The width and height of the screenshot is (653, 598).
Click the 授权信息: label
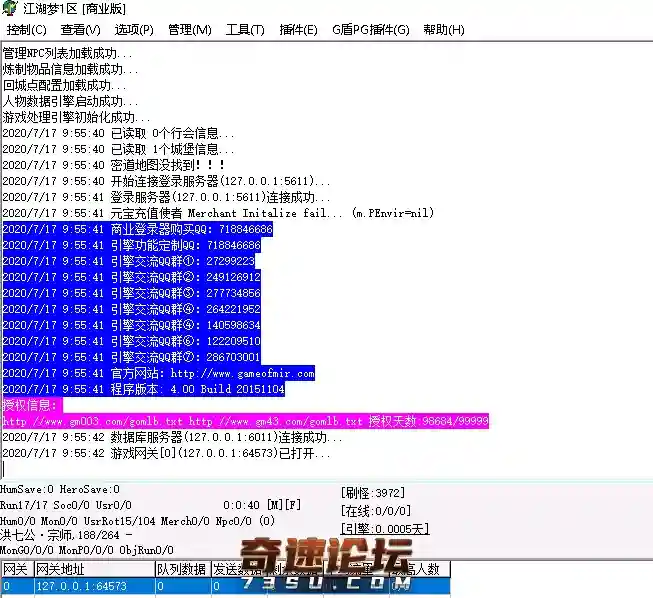pos(30,405)
